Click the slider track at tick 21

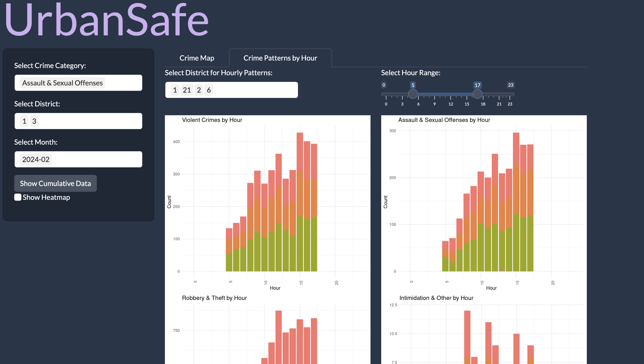click(x=499, y=94)
